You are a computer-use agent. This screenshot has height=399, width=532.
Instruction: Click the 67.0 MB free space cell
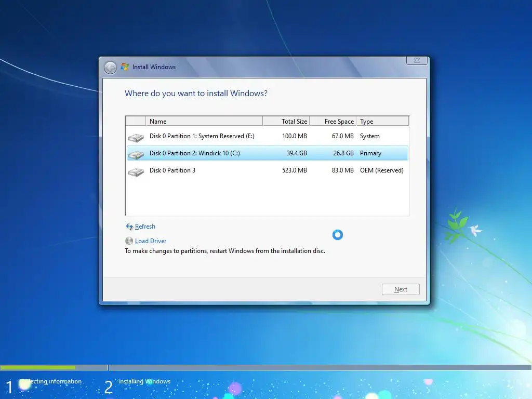343,136
